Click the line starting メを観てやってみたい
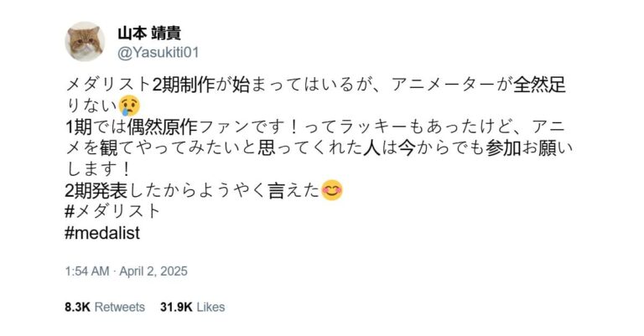Screen dimensions: 644x336 pos(319,148)
